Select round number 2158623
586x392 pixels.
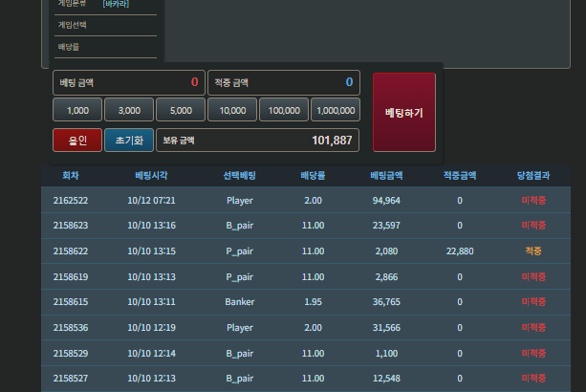[x=70, y=226]
